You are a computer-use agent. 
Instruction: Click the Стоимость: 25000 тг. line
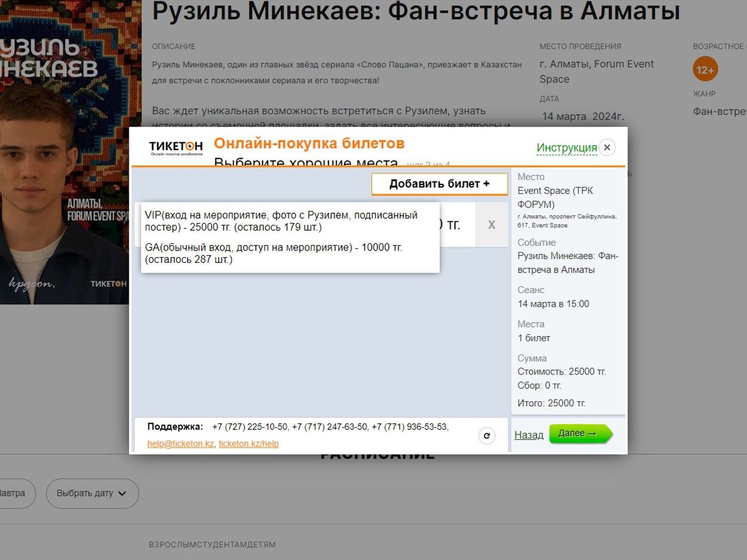point(561,372)
